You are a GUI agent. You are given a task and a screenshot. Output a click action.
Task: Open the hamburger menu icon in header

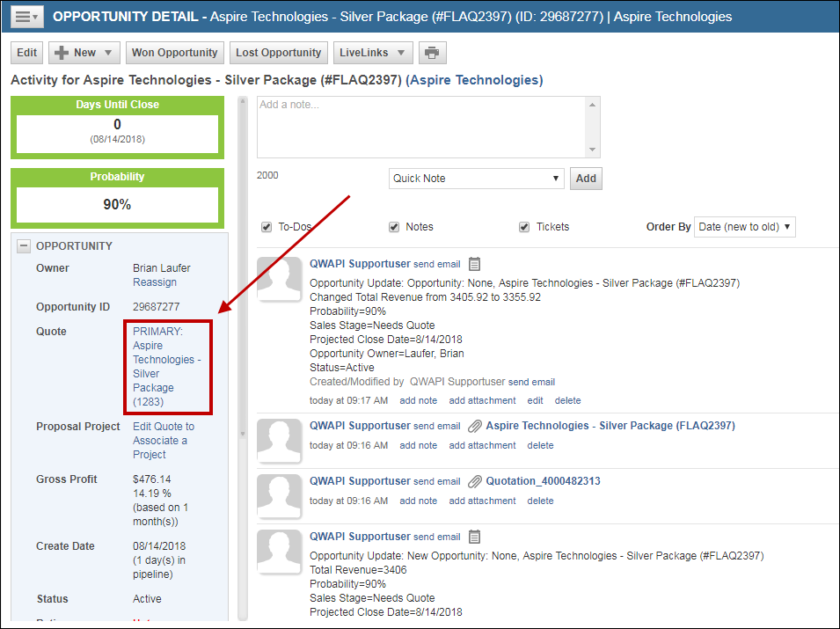(25, 18)
